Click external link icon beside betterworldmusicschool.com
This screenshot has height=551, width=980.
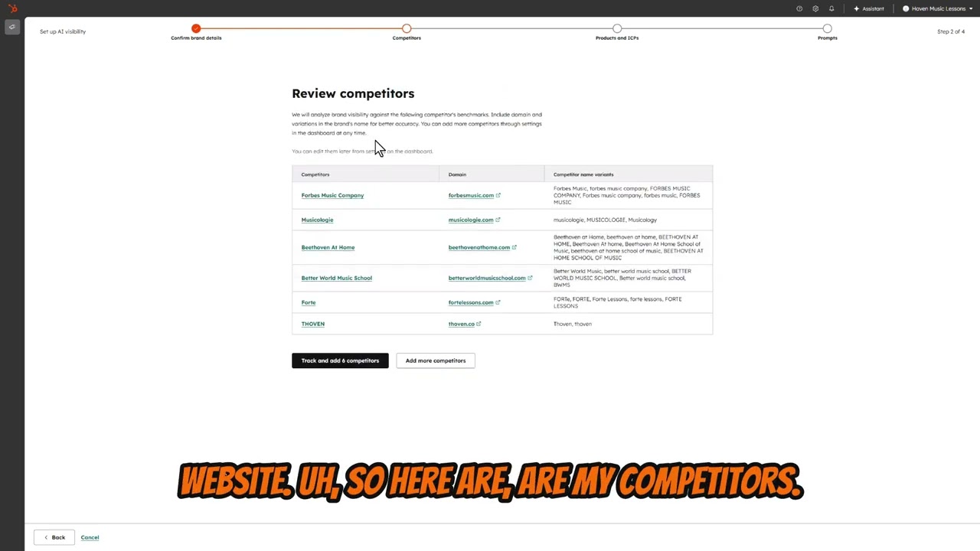tap(530, 278)
